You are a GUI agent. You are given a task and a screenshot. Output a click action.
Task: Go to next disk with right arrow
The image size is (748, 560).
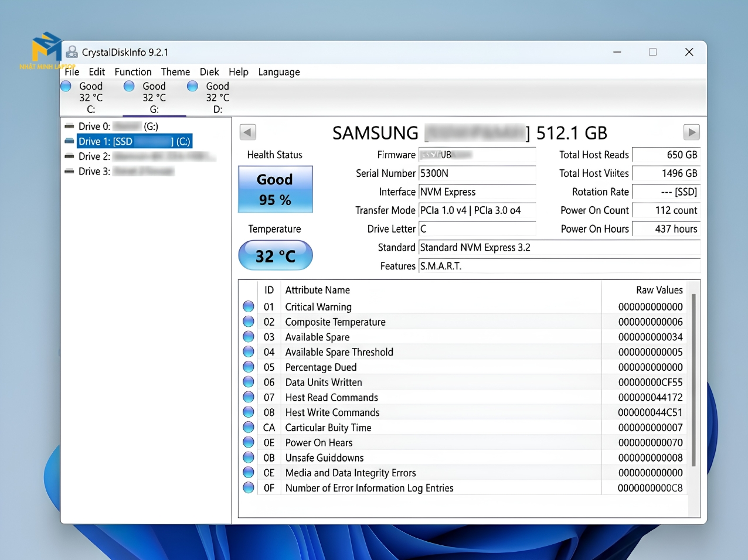point(692,132)
